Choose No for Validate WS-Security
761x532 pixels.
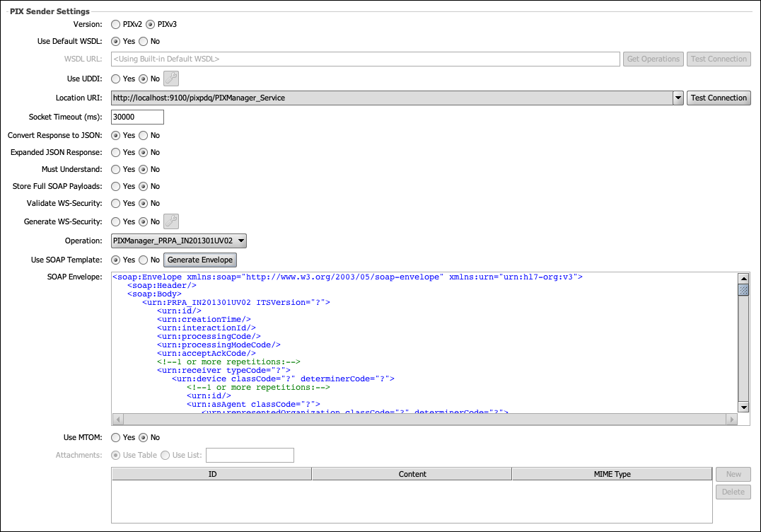143,203
